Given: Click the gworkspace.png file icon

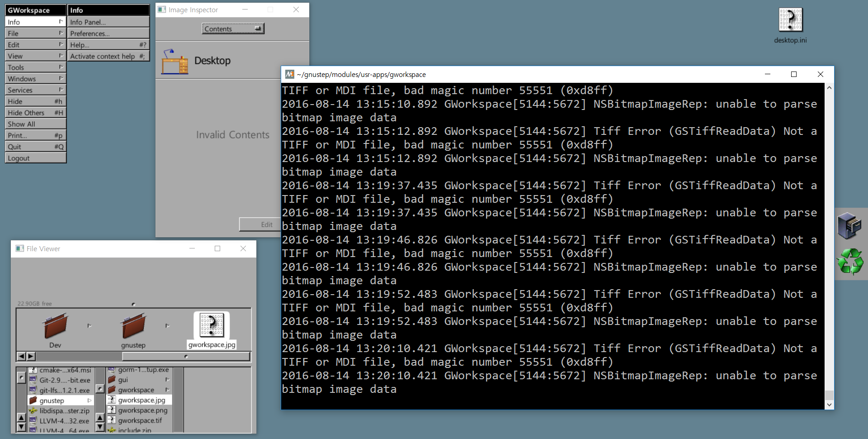Looking at the screenshot, I should tap(112, 410).
